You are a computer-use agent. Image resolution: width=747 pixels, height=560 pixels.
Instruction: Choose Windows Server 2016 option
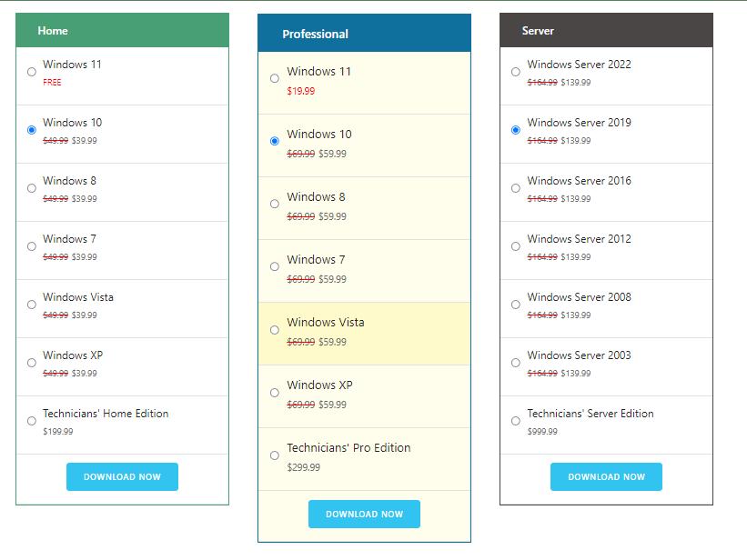pos(516,188)
